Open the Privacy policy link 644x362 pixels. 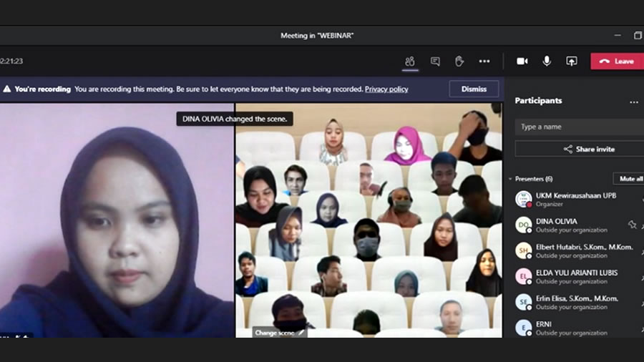386,89
